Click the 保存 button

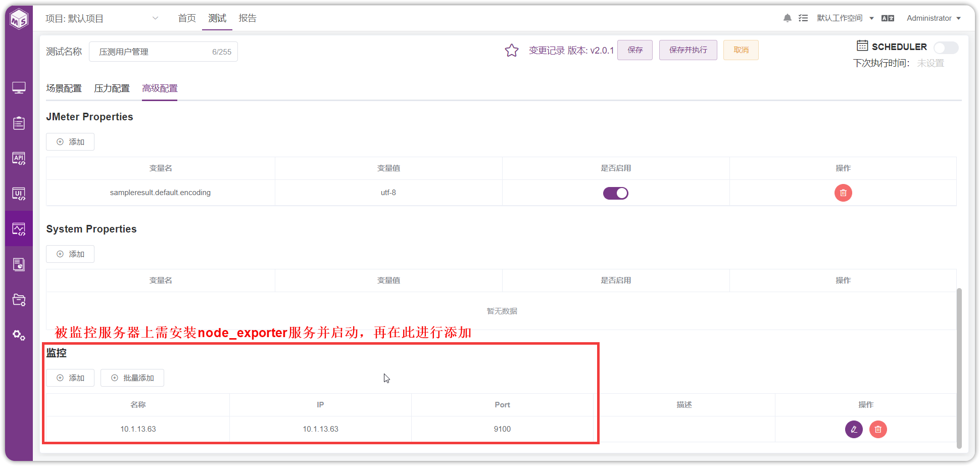(x=635, y=50)
